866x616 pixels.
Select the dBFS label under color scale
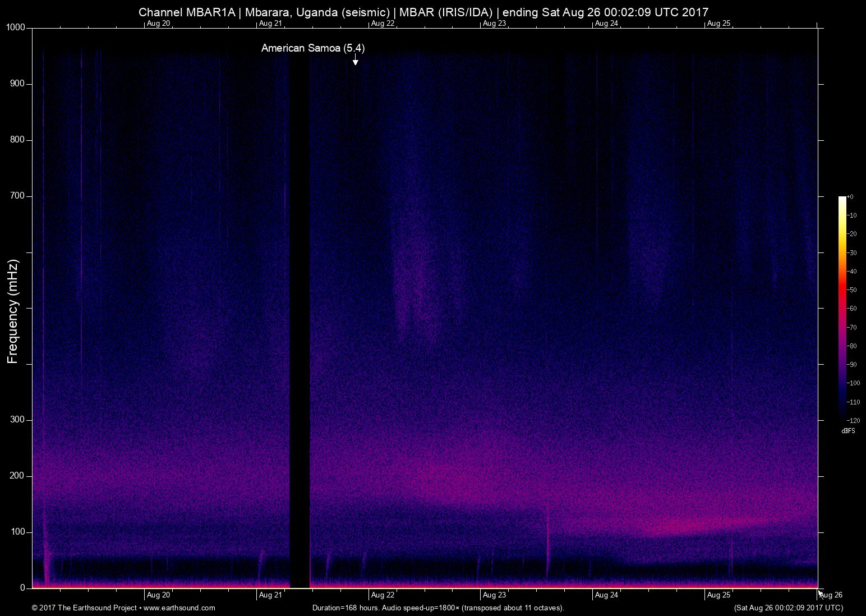pos(848,431)
